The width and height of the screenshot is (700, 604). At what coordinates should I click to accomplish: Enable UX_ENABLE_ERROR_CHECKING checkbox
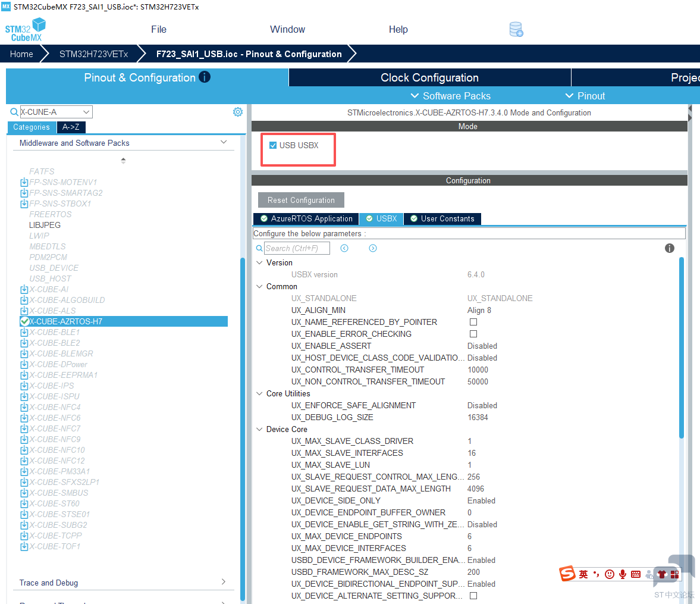click(x=473, y=334)
